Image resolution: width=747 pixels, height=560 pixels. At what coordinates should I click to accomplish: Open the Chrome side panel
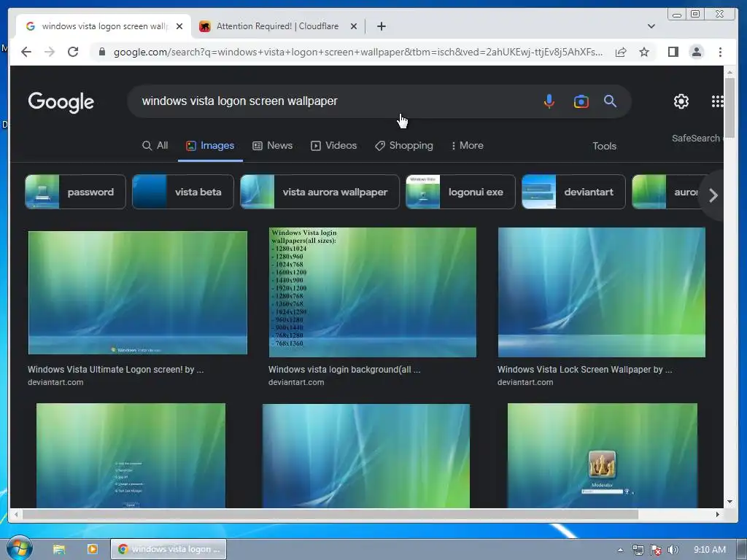point(673,52)
